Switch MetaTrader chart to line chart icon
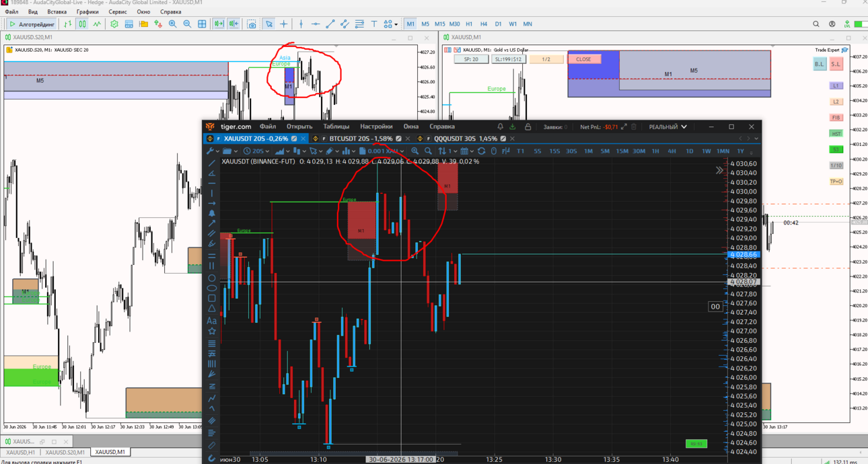The width and height of the screenshot is (868, 464). pos(97,24)
